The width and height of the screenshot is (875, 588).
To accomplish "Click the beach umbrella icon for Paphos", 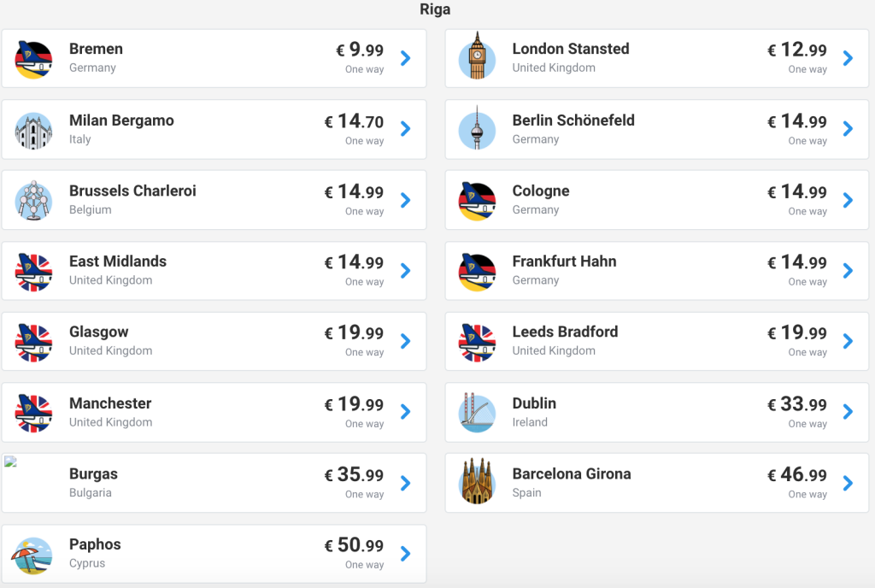I will [x=34, y=554].
